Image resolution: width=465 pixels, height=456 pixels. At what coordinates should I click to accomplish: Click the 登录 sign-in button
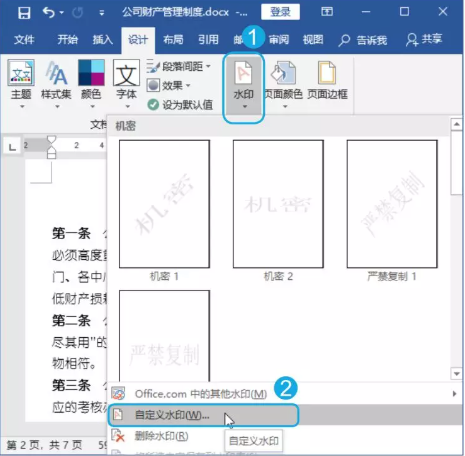click(x=280, y=12)
